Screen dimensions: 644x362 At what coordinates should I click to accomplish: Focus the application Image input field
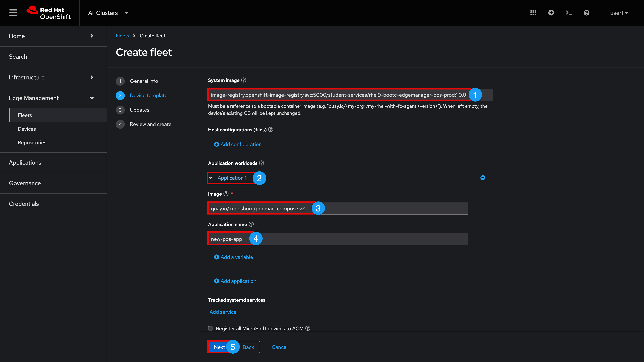coord(338,208)
